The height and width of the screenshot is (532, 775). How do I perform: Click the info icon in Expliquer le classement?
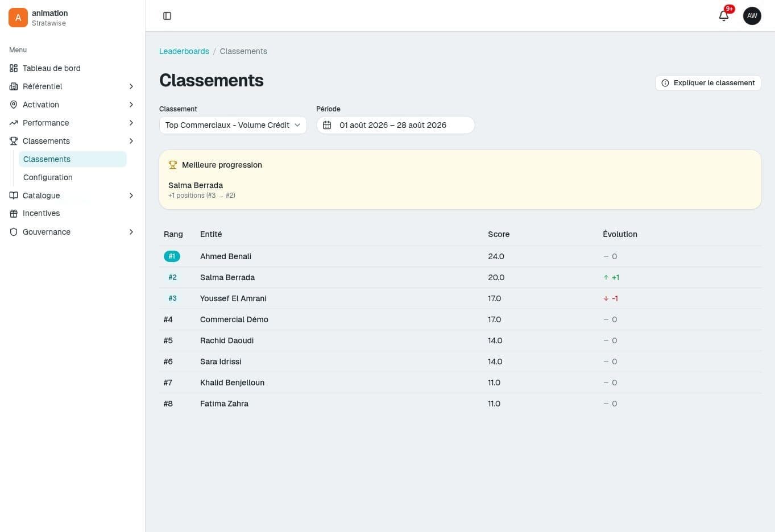665,83
